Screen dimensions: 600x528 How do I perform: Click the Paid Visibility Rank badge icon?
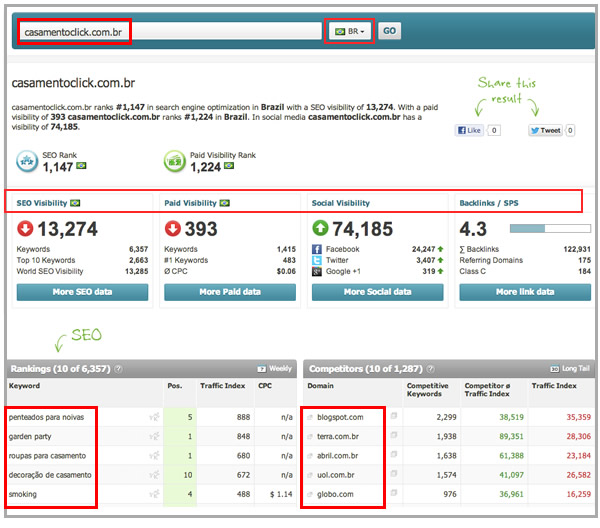(175, 162)
